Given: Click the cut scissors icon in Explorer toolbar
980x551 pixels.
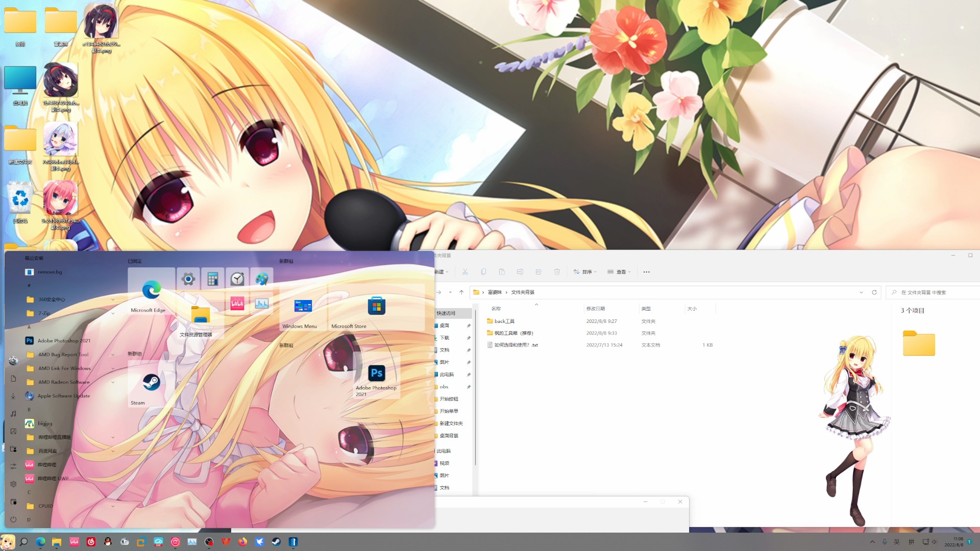Looking at the screenshot, I should [465, 272].
